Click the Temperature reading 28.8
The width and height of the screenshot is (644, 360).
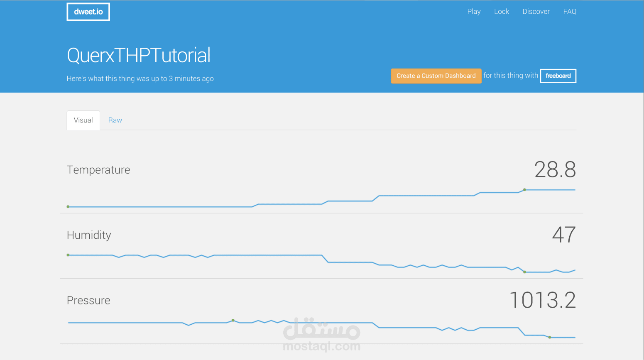555,170
